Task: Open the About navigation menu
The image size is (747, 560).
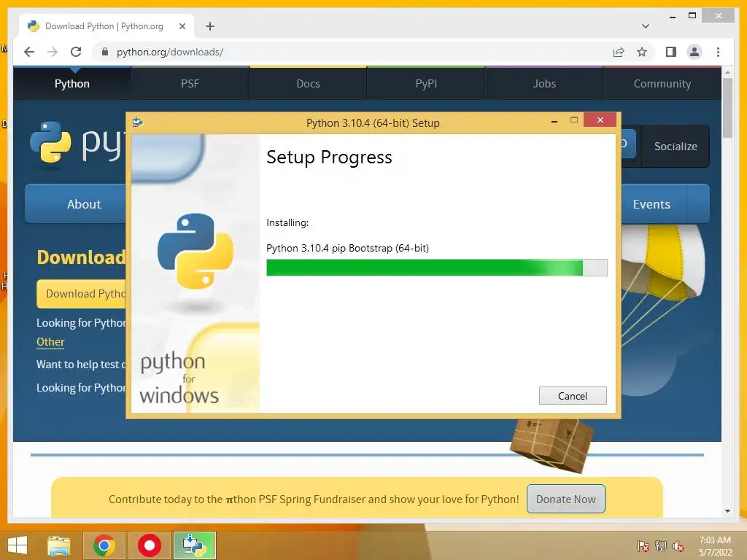Action: 84,204
